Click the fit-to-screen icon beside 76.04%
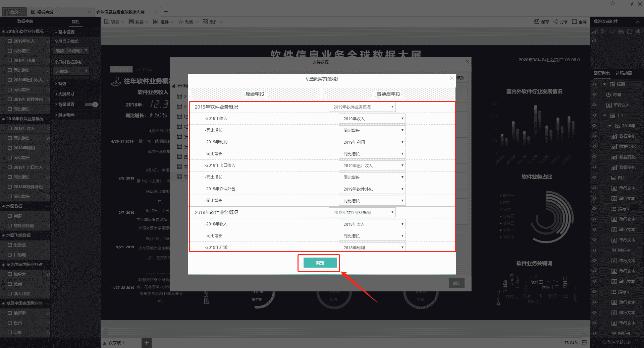Viewport: 644px width, 348px height. [x=585, y=343]
